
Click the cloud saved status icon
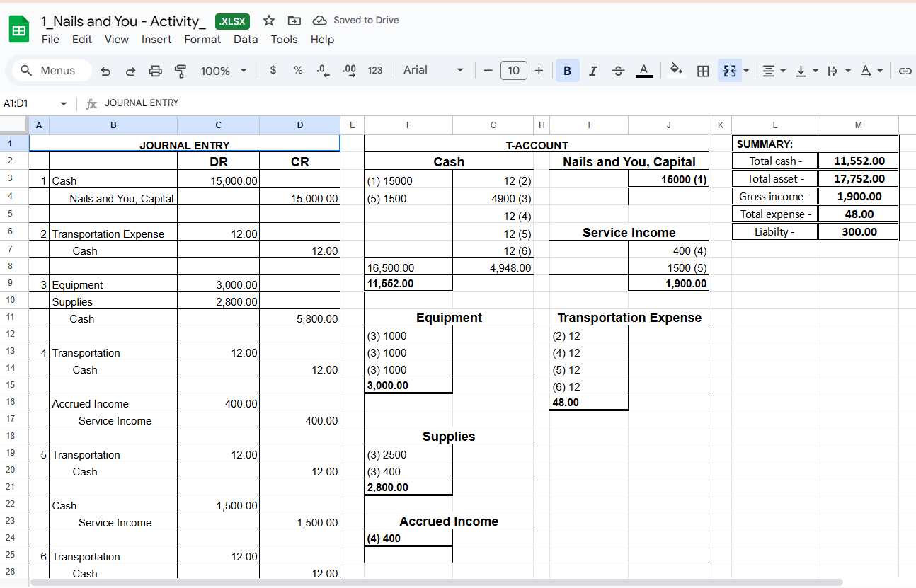point(319,21)
